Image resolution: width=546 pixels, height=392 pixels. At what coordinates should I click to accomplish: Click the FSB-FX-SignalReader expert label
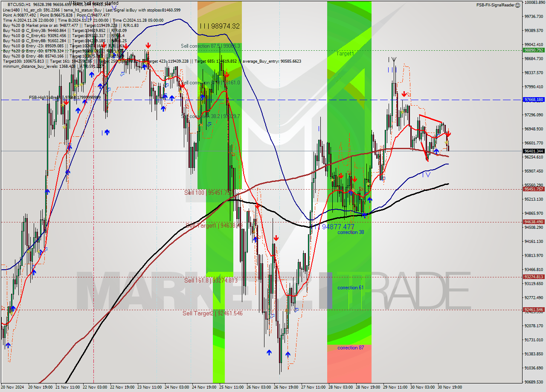click(x=495, y=5)
